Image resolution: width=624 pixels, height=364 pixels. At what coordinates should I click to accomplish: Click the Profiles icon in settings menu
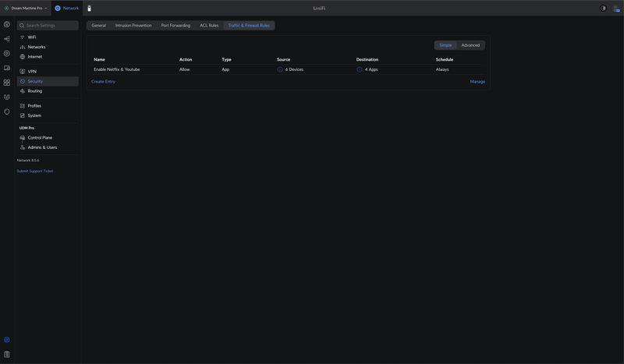click(x=23, y=106)
